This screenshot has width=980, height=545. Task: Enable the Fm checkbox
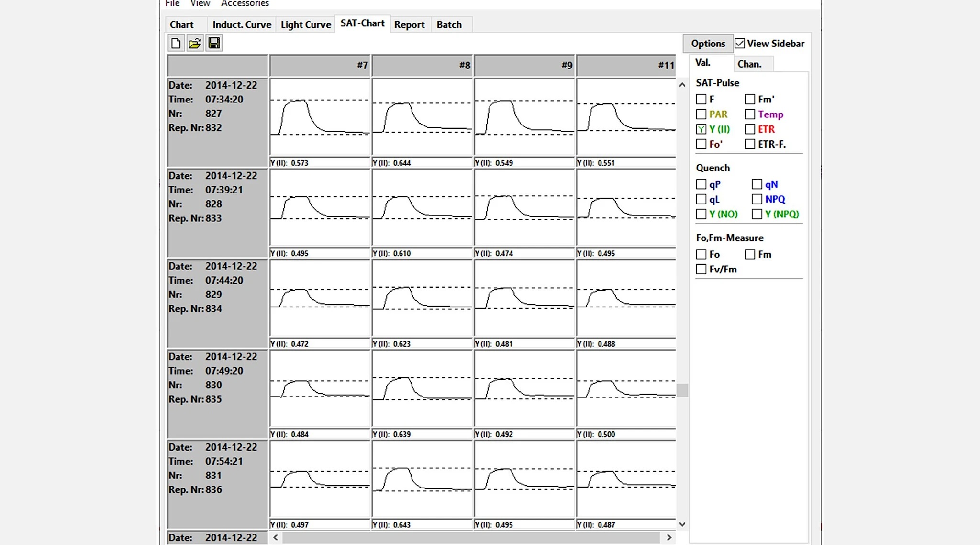click(x=750, y=254)
